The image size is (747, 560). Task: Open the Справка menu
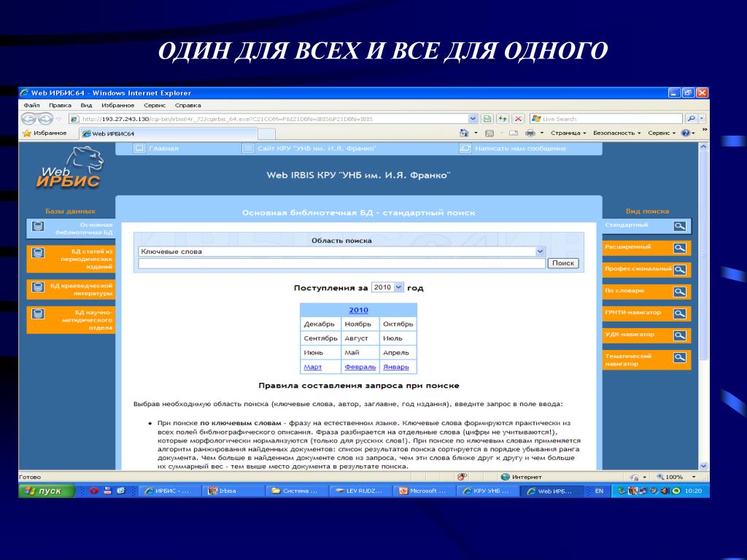(x=187, y=105)
